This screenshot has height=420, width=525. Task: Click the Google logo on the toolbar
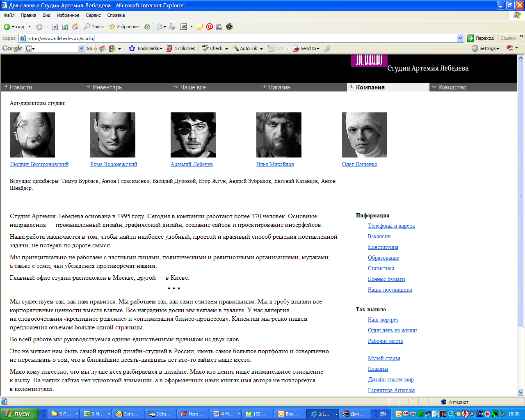pyautogui.click(x=12, y=48)
